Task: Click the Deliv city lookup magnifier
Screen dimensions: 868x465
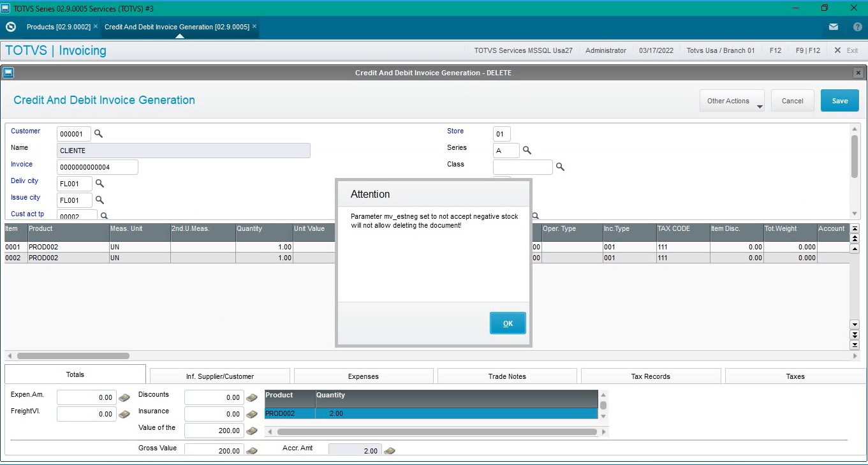Action: pyautogui.click(x=99, y=184)
